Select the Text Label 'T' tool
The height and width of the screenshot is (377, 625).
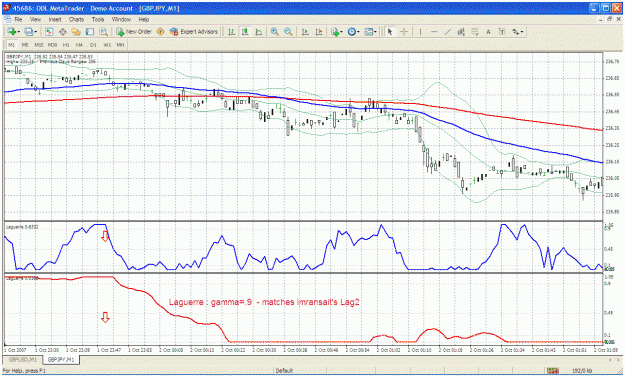[502, 32]
